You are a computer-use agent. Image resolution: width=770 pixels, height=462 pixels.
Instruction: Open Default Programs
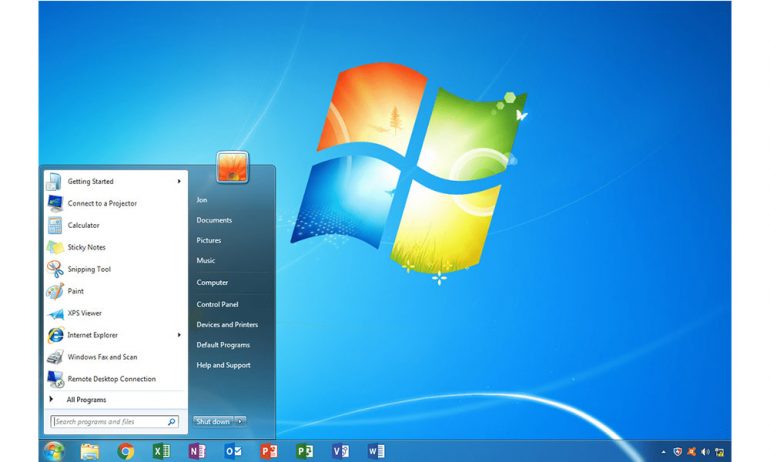click(x=223, y=345)
